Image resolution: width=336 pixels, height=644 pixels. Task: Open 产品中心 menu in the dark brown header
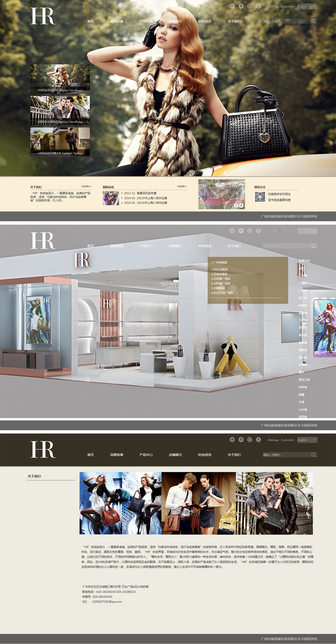pyautogui.click(x=146, y=455)
